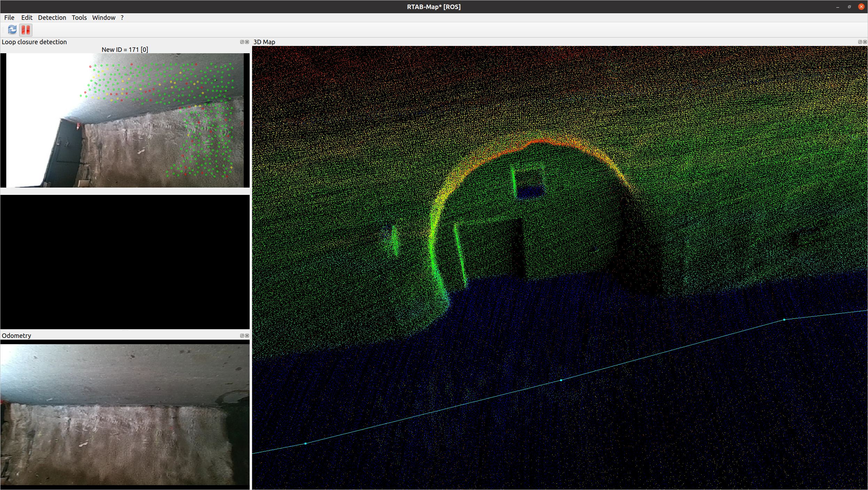
Task: Close the 3D Map dock panel
Action: point(865,42)
